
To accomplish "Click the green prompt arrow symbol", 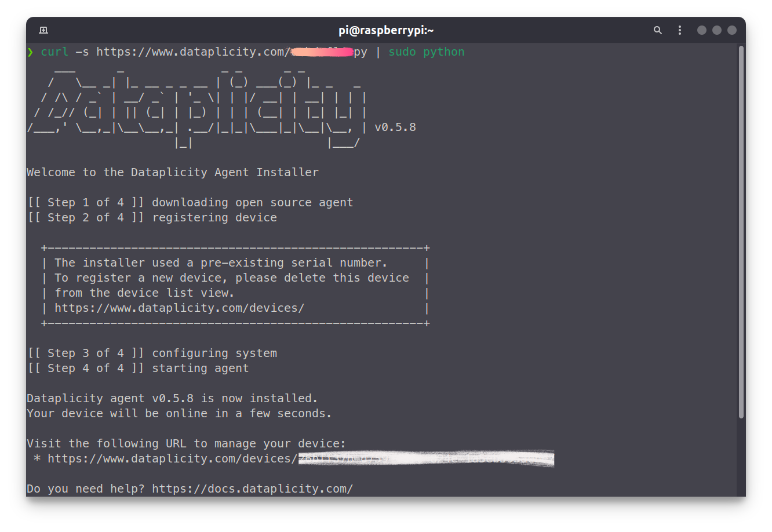I will pos(30,52).
